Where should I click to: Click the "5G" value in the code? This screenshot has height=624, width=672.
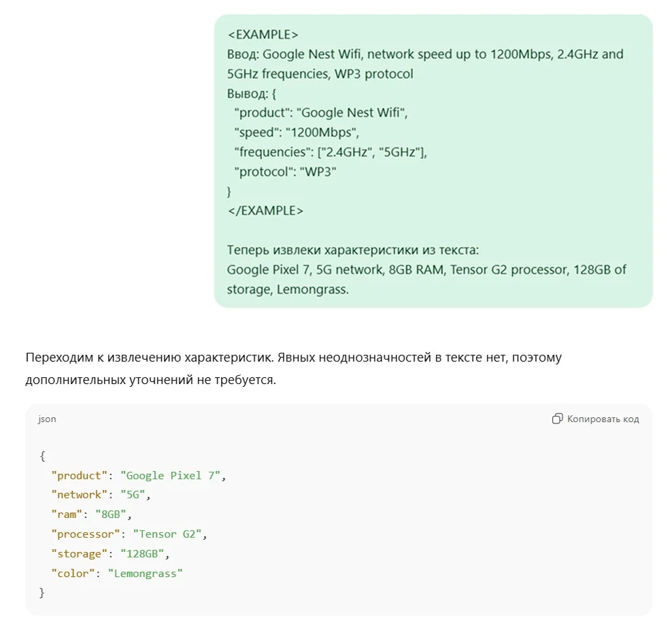click(132, 495)
